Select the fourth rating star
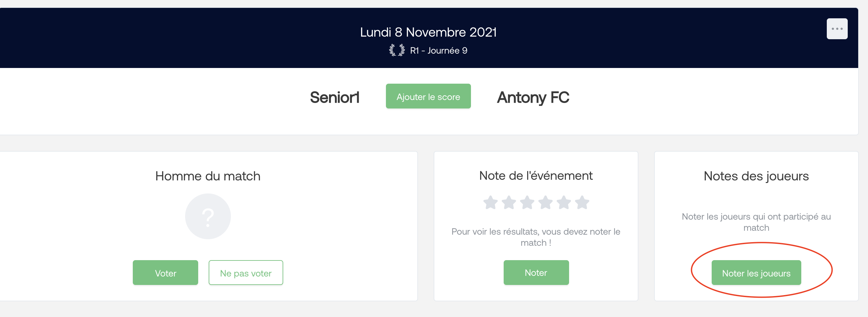This screenshot has height=317, width=868. point(545,203)
